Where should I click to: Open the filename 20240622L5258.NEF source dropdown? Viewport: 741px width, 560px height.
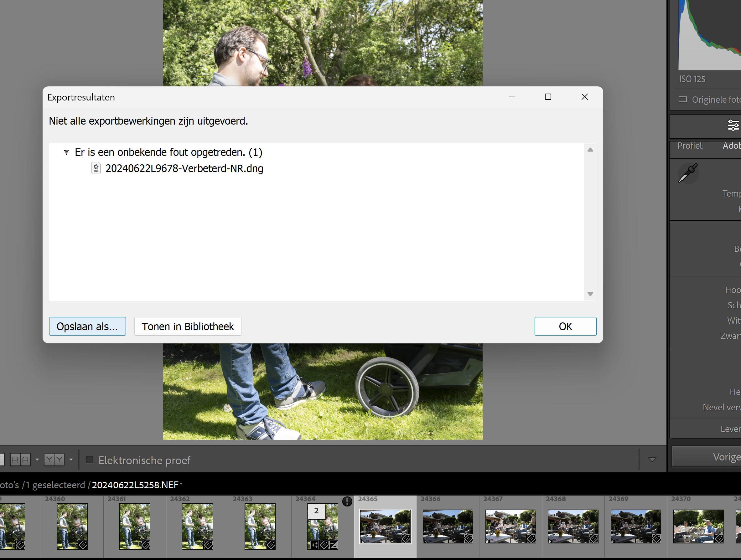[x=181, y=484]
